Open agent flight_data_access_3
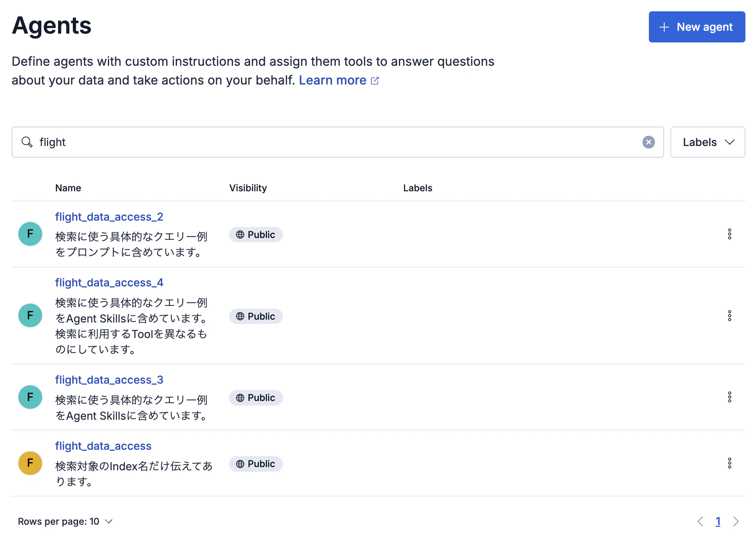The width and height of the screenshot is (756, 541). tap(109, 380)
